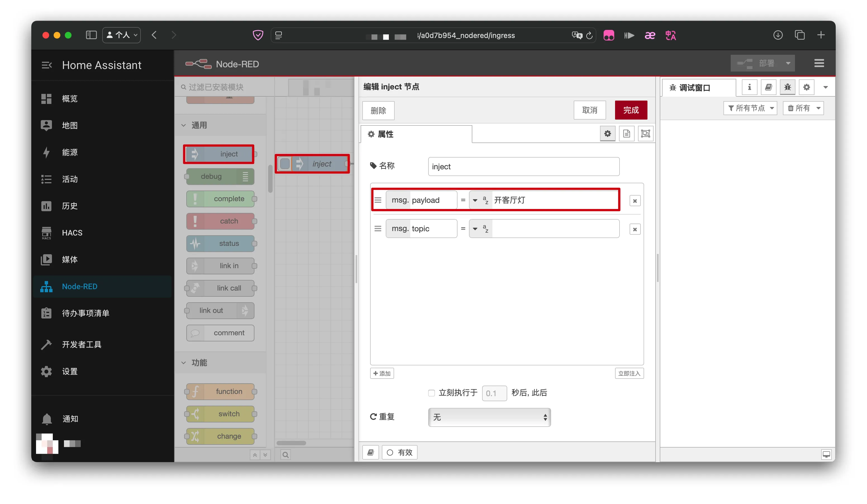The image size is (867, 504).
Task: Collapse the 通用 palette category
Action: coord(184,125)
